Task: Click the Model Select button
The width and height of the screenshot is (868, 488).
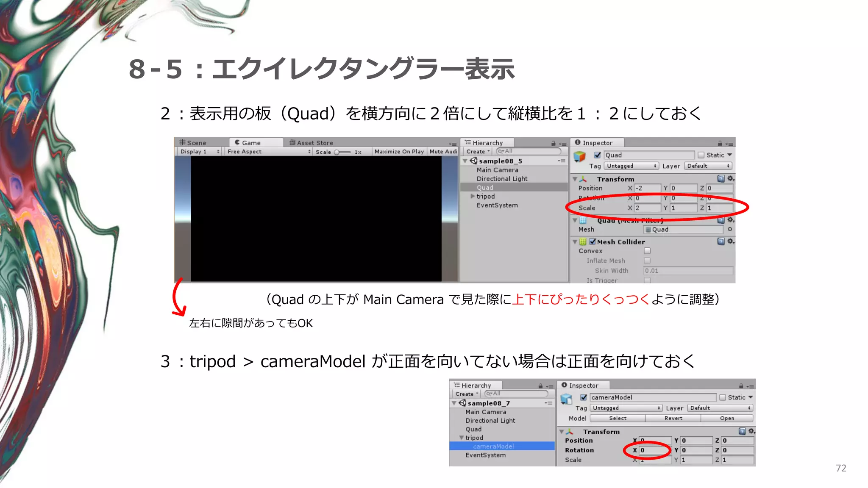Action: (x=618, y=418)
